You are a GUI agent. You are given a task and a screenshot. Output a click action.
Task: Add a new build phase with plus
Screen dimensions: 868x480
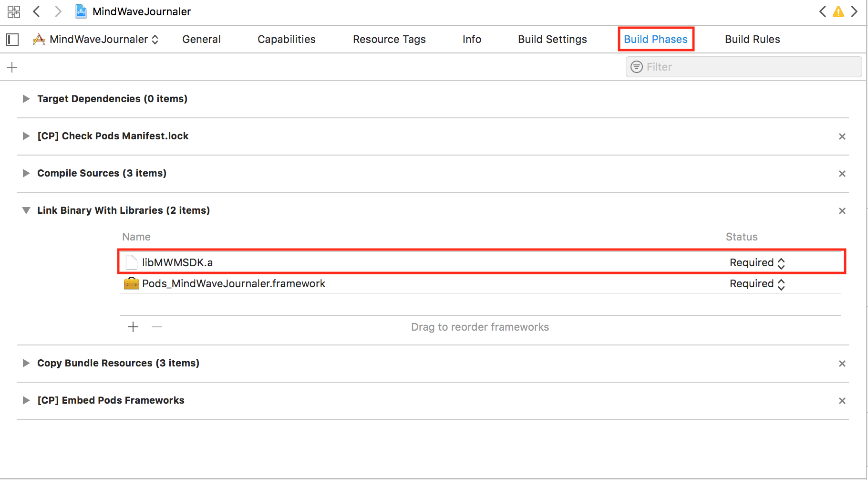12,67
